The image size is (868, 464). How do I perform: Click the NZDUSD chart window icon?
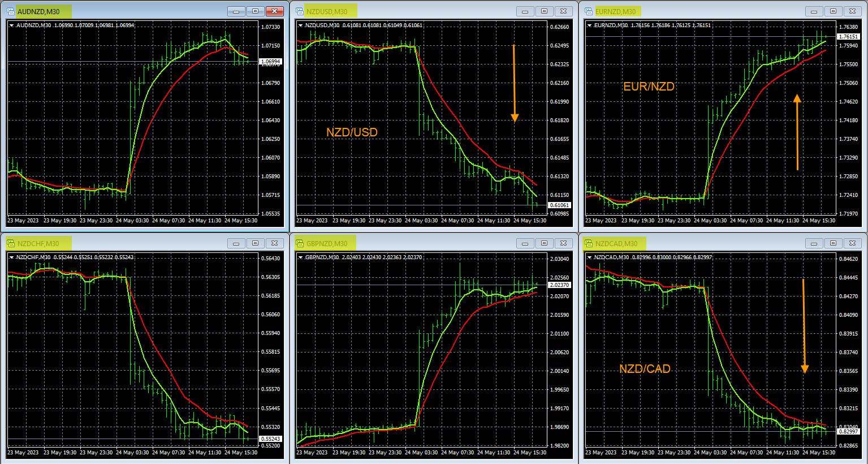(300, 11)
